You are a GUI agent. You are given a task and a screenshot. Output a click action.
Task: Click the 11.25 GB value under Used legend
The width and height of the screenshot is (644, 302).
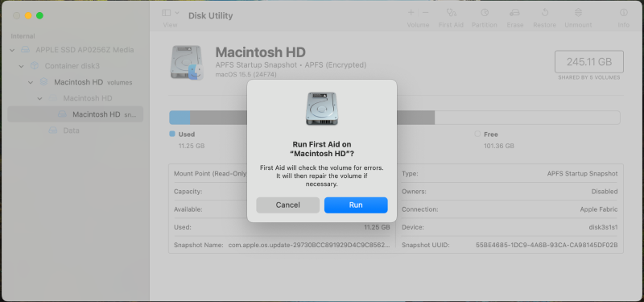tap(192, 146)
